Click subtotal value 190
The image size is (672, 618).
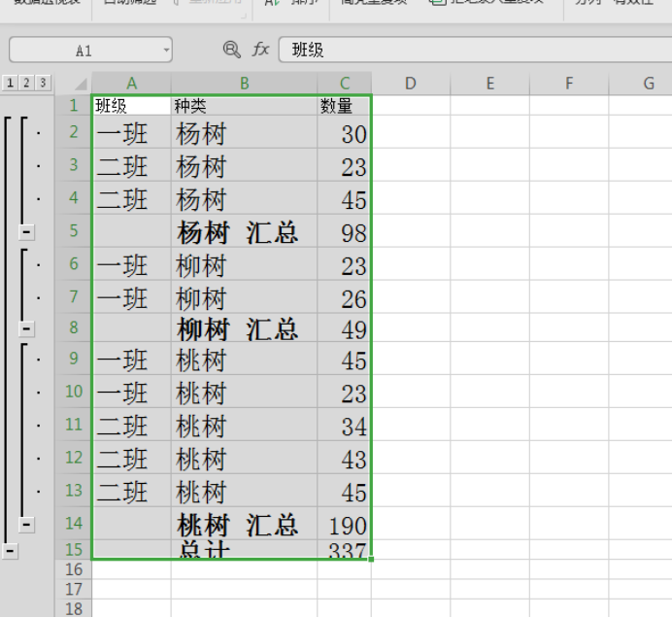click(344, 523)
